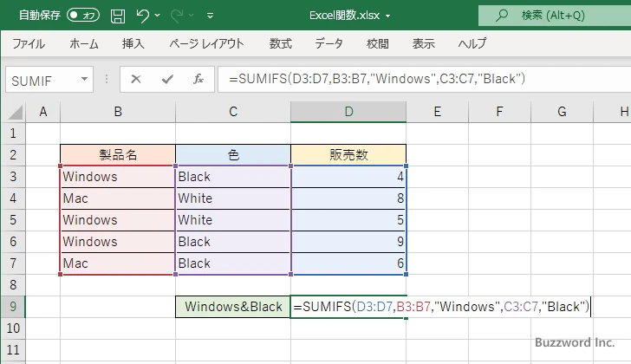Open the データ tab

329,43
